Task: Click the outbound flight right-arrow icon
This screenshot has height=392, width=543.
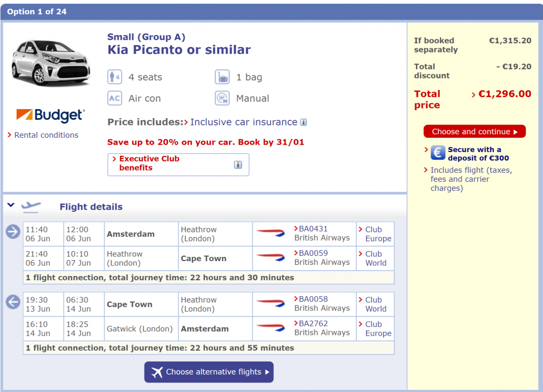Action: (13, 231)
